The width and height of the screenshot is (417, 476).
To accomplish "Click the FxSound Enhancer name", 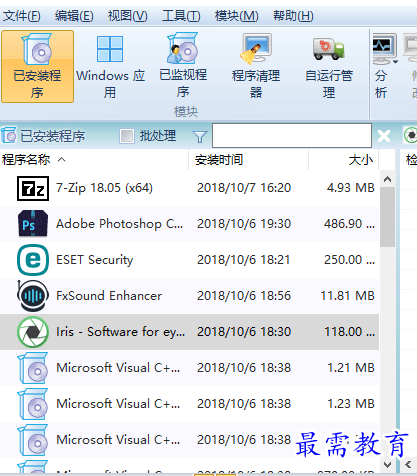I will (x=109, y=296).
